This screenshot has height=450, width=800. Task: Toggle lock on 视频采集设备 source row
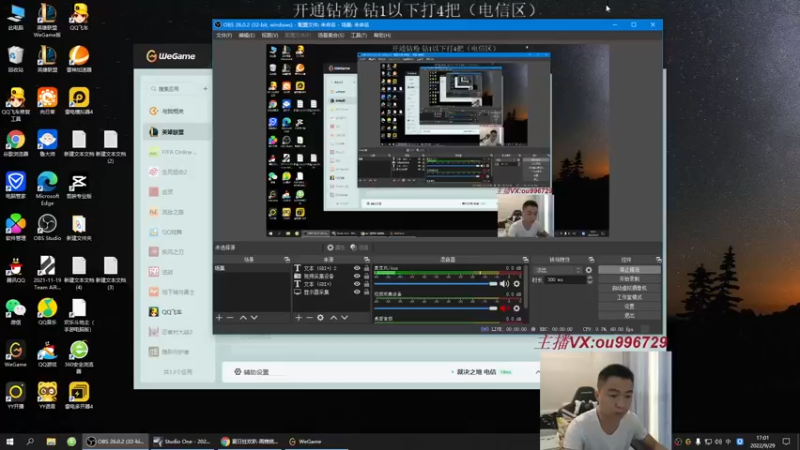point(366,276)
